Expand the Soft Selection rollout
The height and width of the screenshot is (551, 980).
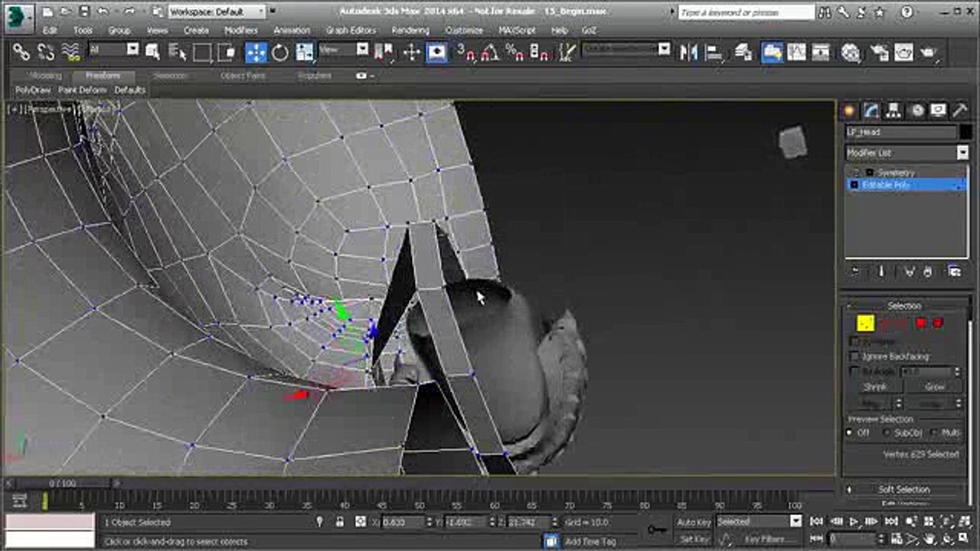[x=904, y=489]
